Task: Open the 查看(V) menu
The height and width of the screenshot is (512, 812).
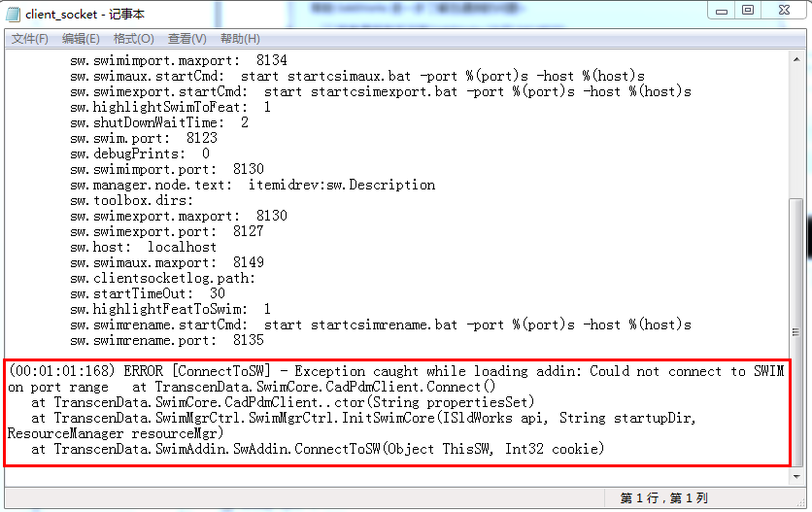Action: click(186, 39)
